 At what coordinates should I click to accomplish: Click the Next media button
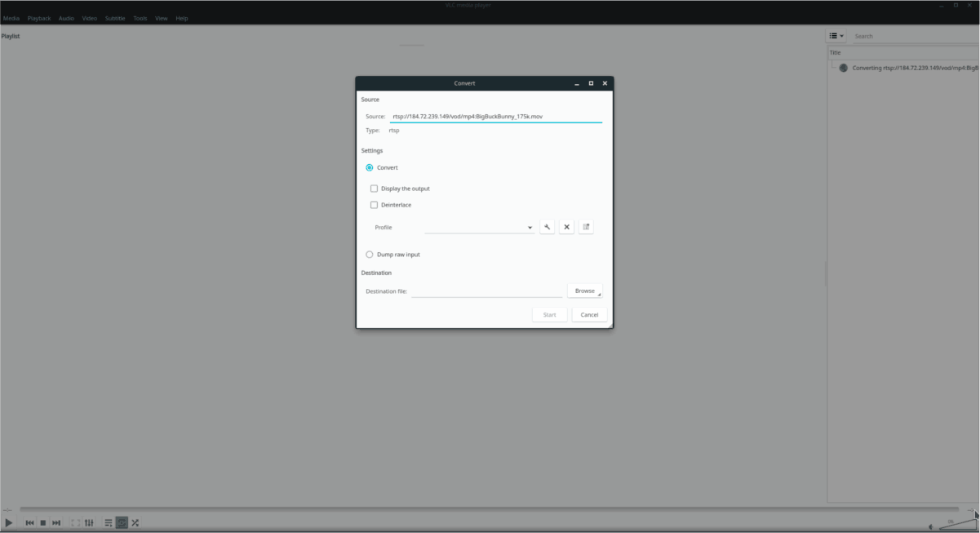[x=56, y=522]
